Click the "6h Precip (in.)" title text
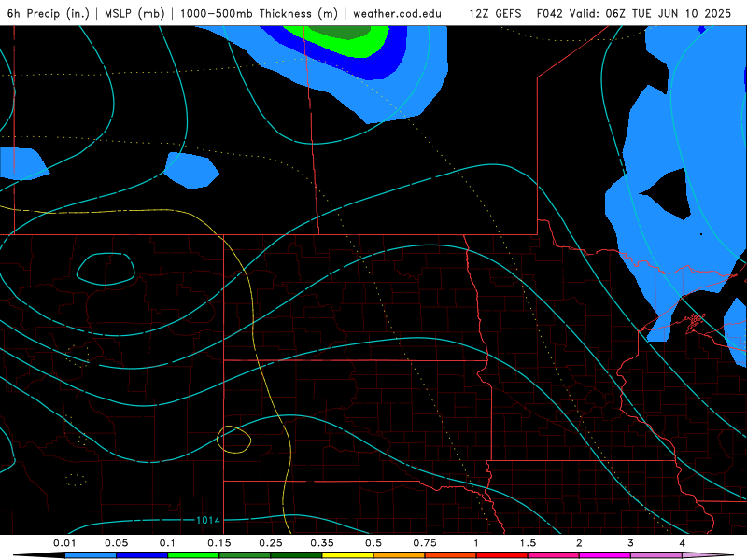 pyautogui.click(x=49, y=13)
